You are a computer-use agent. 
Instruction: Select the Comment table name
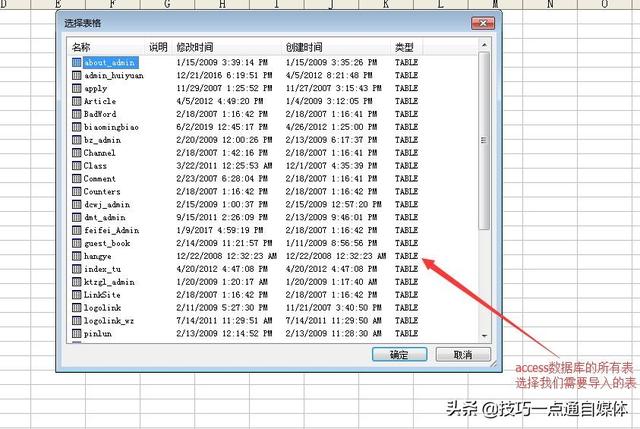100,179
